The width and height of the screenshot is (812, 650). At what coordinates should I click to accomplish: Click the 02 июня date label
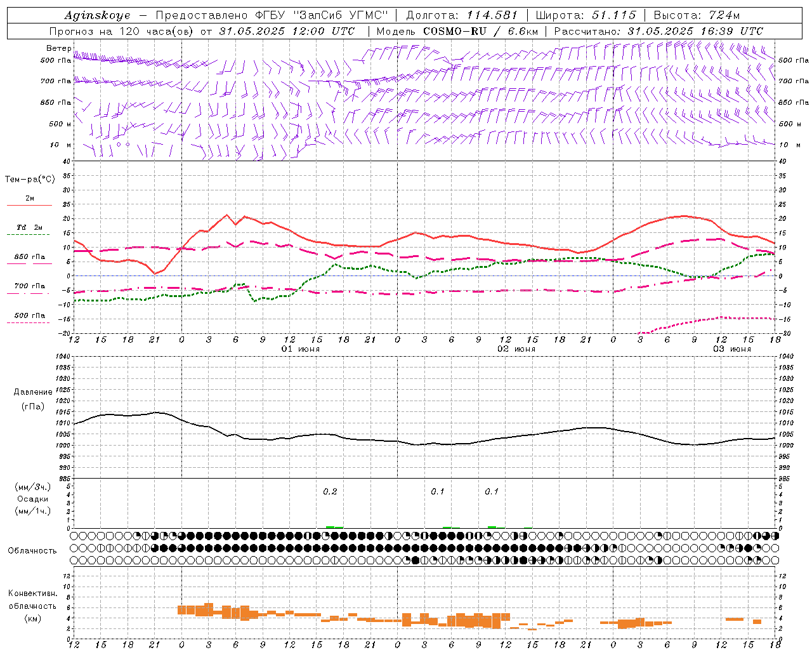[x=516, y=349]
